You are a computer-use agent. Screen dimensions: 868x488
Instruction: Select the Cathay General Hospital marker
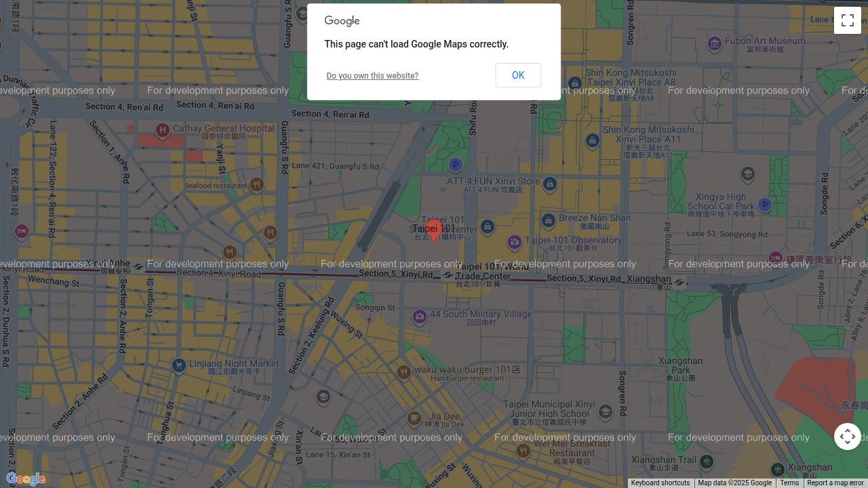[x=162, y=131]
